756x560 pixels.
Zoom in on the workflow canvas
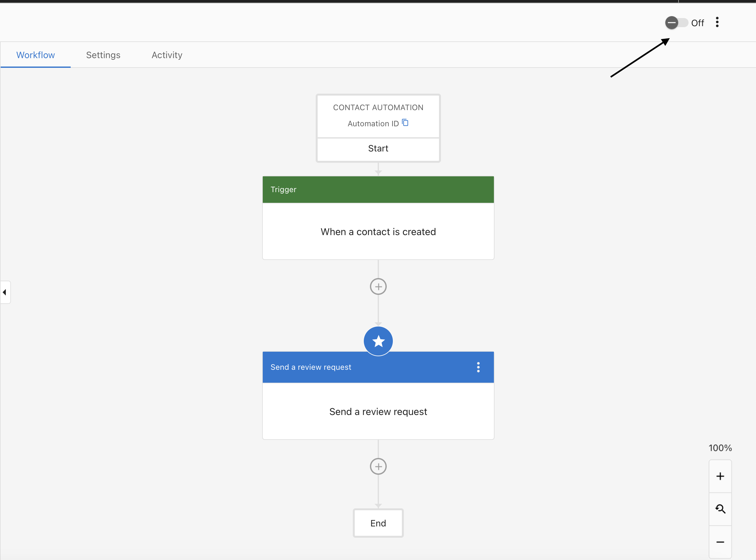point(720,476)
